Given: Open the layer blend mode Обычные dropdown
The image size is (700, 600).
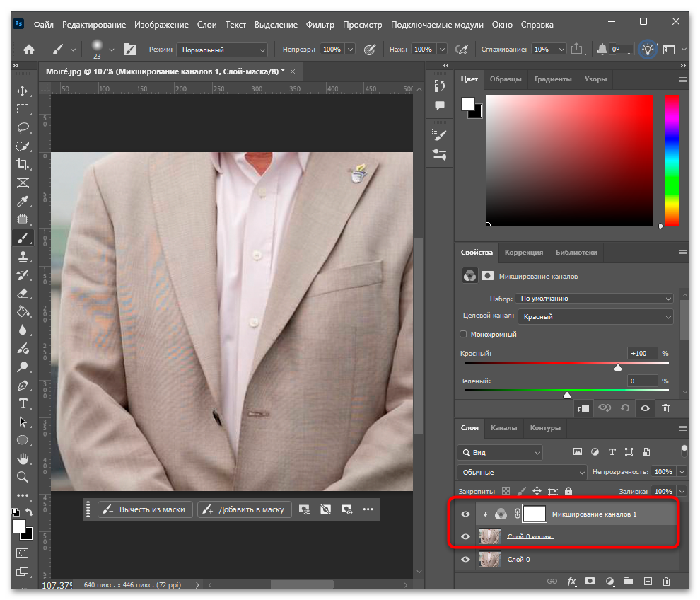Looking at the screenshot, I should tap(522, 472).
